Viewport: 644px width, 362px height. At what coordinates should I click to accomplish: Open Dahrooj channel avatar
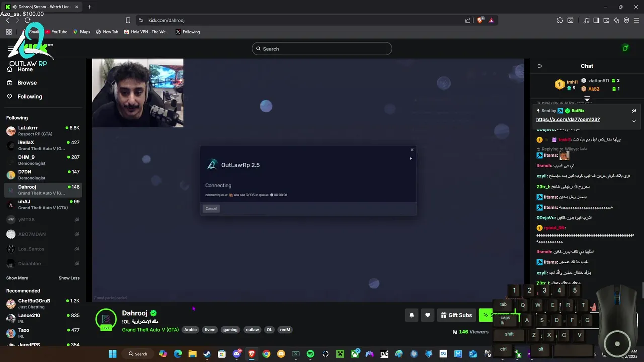point(106,319)
